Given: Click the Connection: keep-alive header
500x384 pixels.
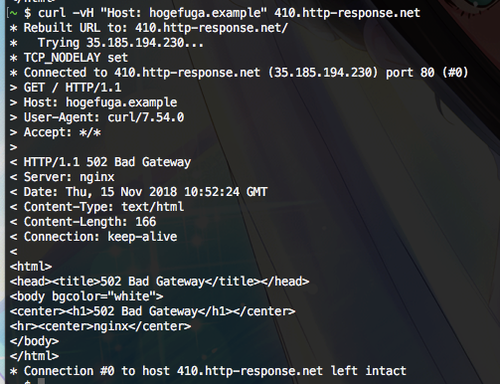Looking at the screenshot, I should pos(100,237).
